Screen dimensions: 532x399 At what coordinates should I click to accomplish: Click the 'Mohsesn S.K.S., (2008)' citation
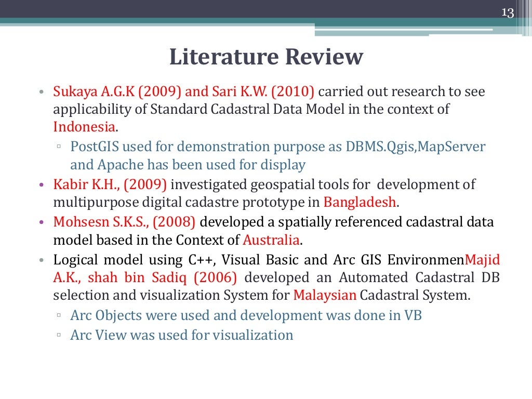click(124, 222)
